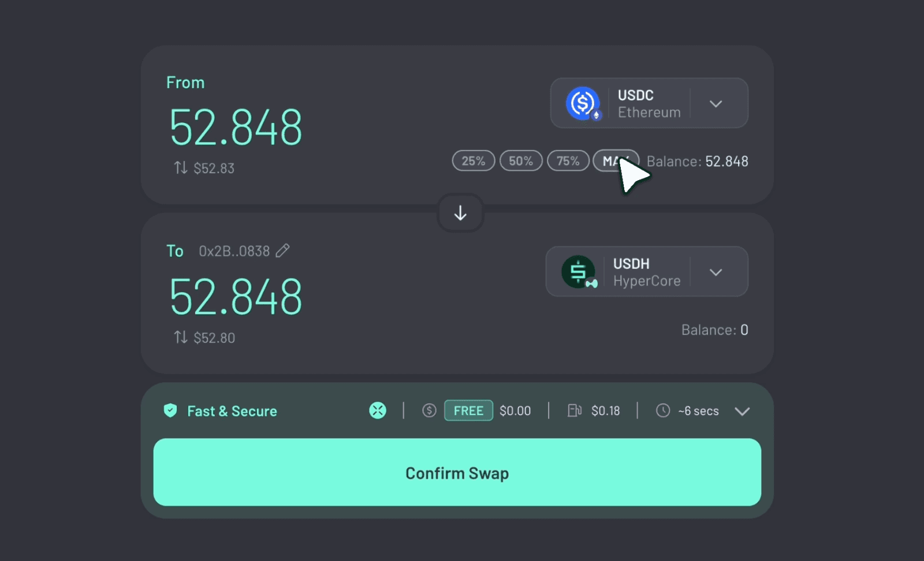Click the From amount field showing 52.848

(236, 128)
